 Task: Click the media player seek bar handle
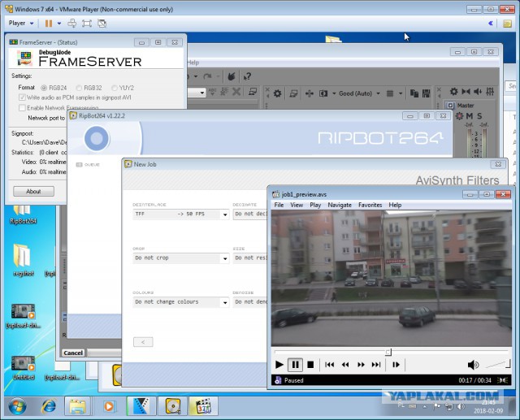388,352
